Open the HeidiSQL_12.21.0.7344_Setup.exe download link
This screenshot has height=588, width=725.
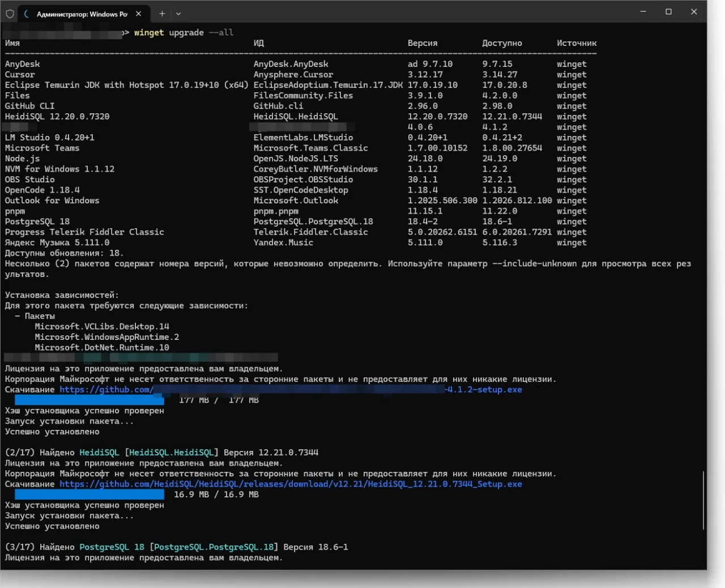291,484
